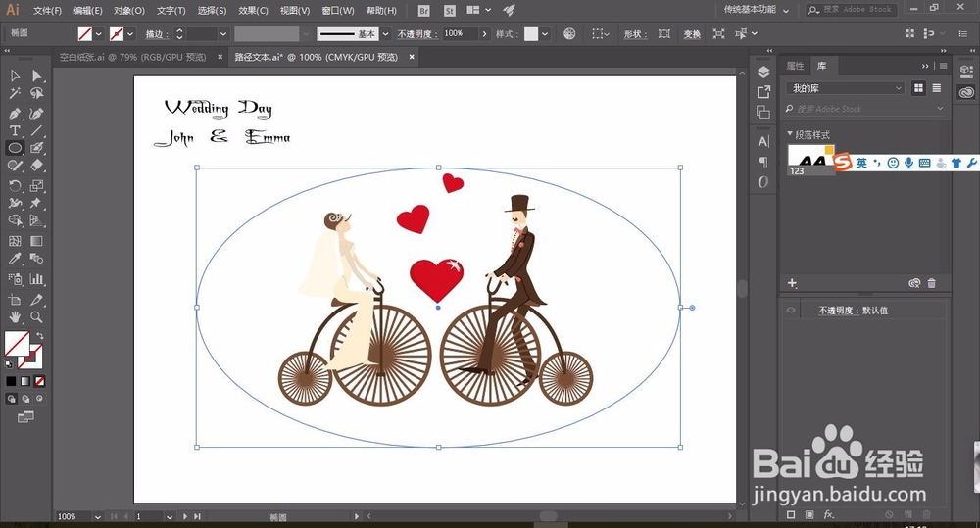
Task: Select the Shaper tool
Action: pos(15,166)
